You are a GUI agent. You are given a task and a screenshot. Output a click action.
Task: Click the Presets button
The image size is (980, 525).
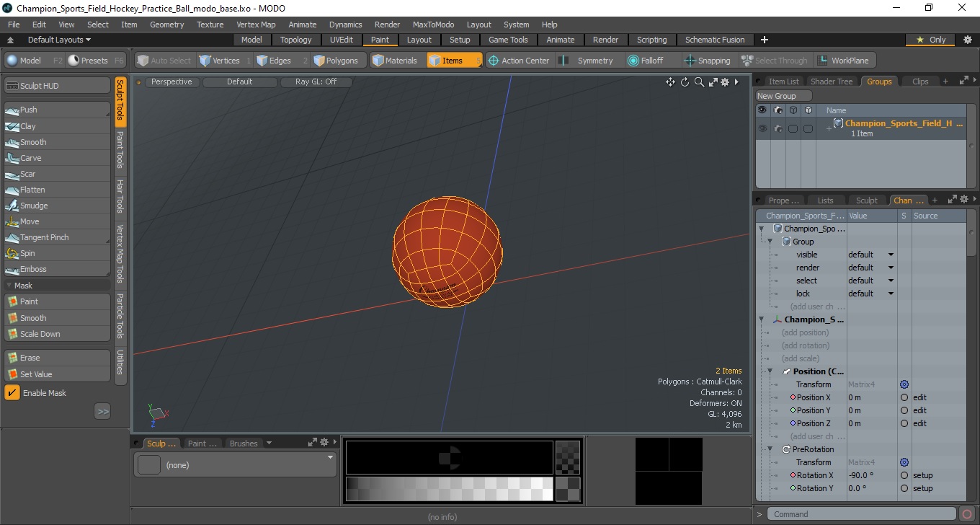point(96,61)
